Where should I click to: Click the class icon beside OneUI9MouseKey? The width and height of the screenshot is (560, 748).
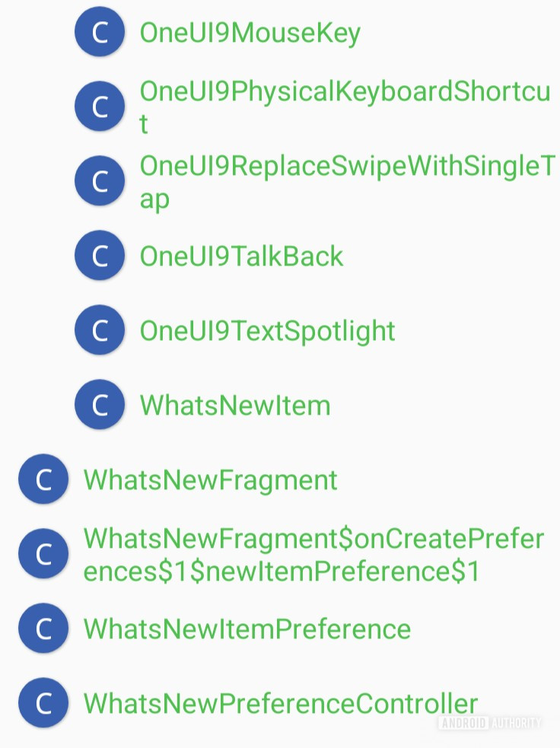click(x=100, y=32)
